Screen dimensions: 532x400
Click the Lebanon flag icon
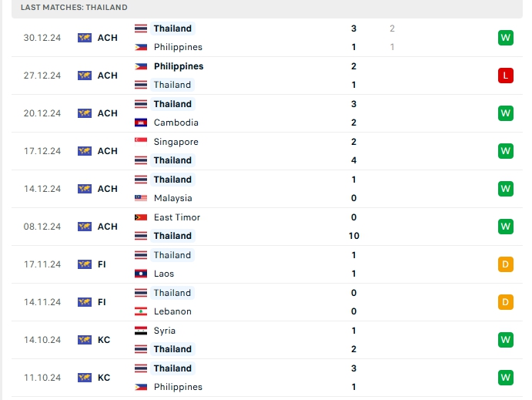[141, 311]
